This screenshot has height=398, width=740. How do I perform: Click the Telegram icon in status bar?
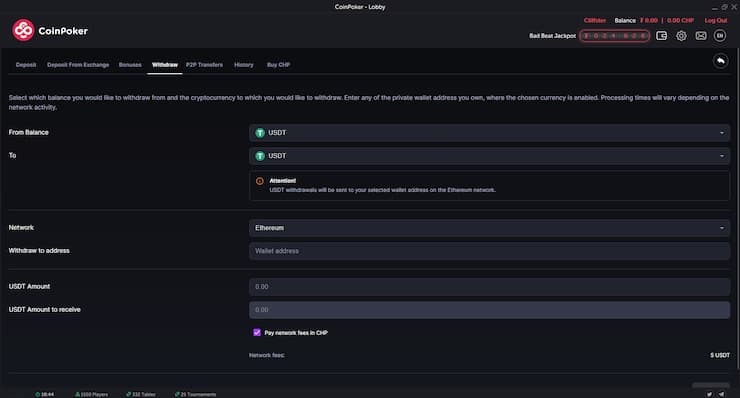coord(722,394)
